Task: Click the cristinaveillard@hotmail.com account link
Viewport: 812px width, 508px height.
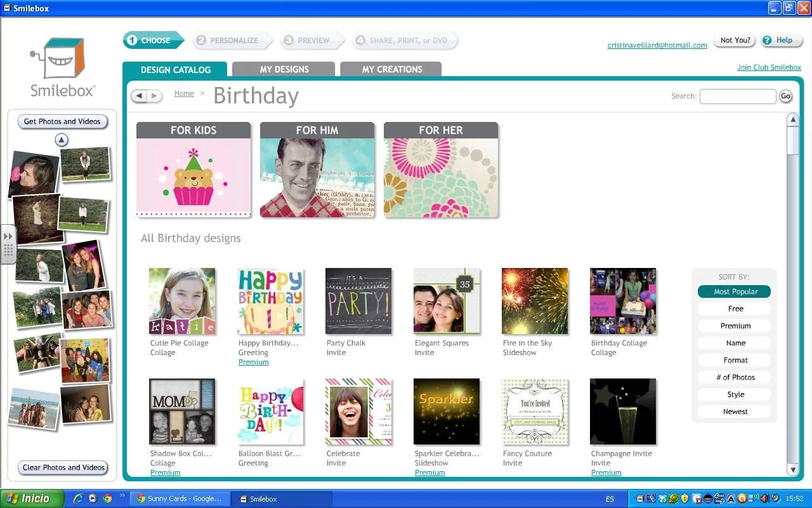Action: click(657, 45)
